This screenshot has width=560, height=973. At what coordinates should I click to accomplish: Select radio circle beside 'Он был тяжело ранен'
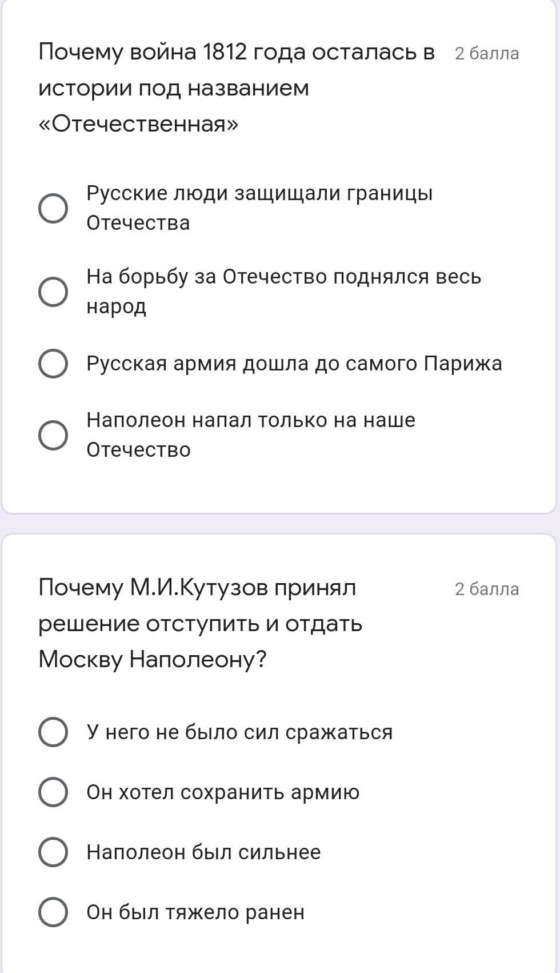point(53,912)
